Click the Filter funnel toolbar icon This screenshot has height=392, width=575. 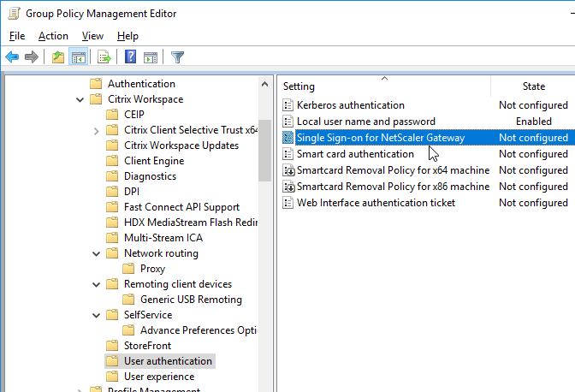pos(177,57)
